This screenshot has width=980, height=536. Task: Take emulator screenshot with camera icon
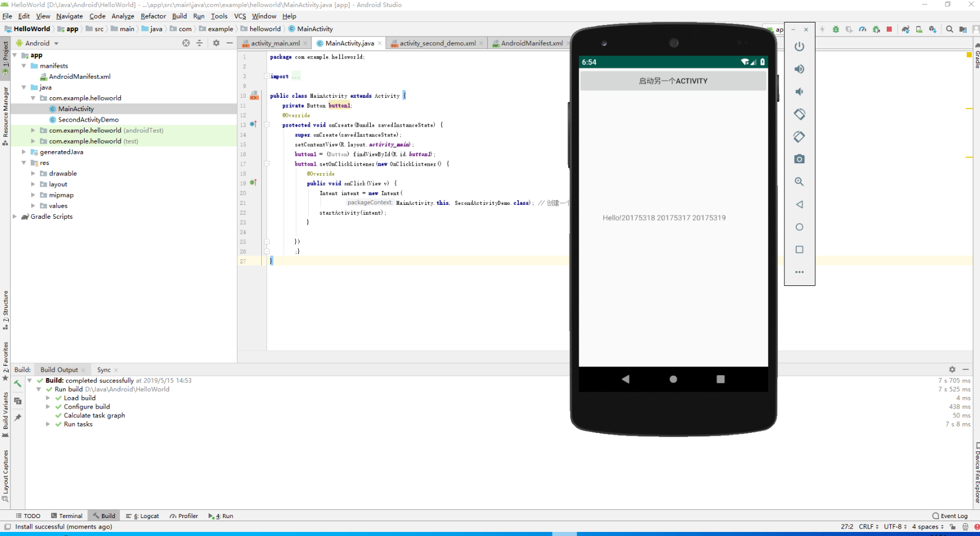point(799,159)
